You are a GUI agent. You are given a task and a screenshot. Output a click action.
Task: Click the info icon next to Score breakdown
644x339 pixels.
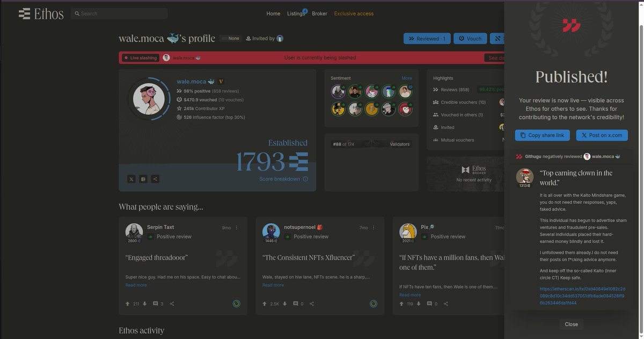point(305,179)
